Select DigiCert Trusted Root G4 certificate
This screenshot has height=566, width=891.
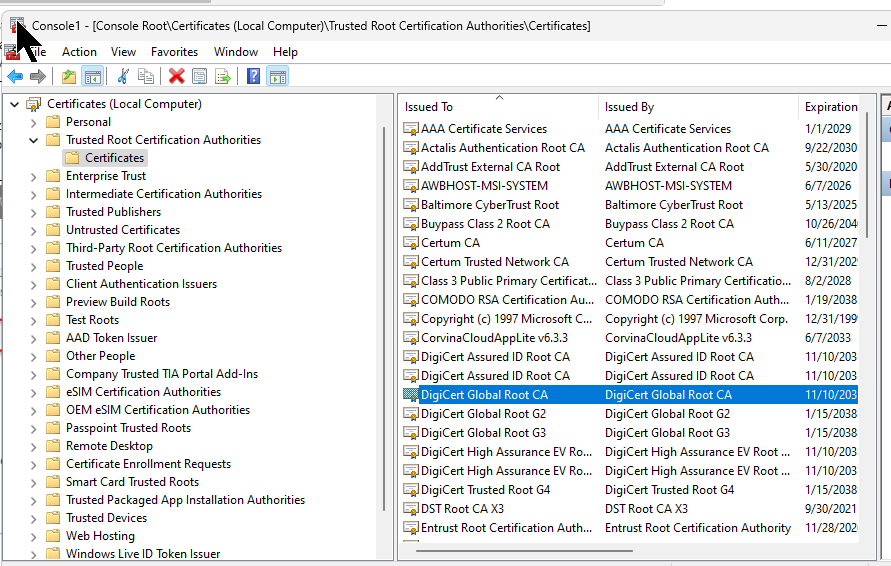(485, 490)
